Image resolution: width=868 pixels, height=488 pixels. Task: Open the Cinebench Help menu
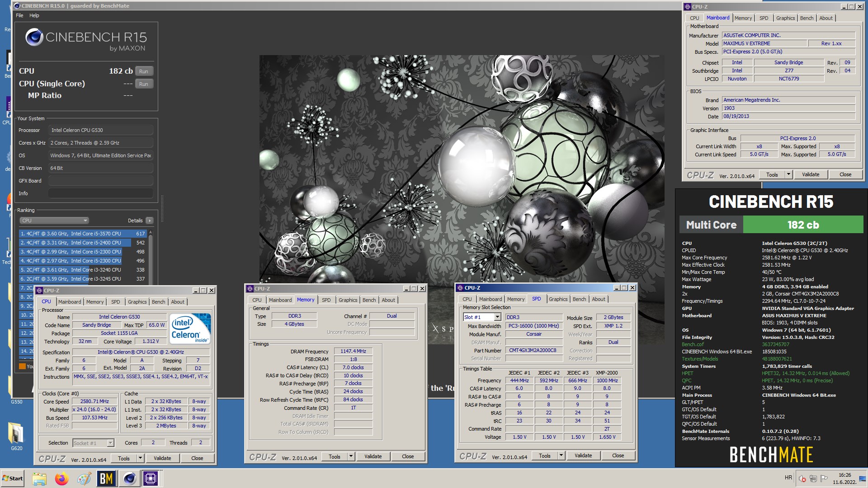click(x=34, y=15)
